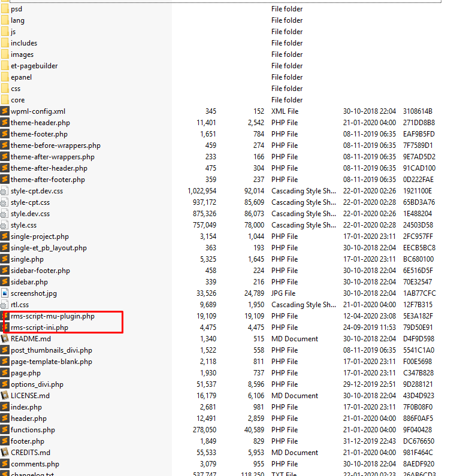The height and width of the screenshot is (476, 472).
Task: Select the lang folder icon
Action: click(5, 20)
